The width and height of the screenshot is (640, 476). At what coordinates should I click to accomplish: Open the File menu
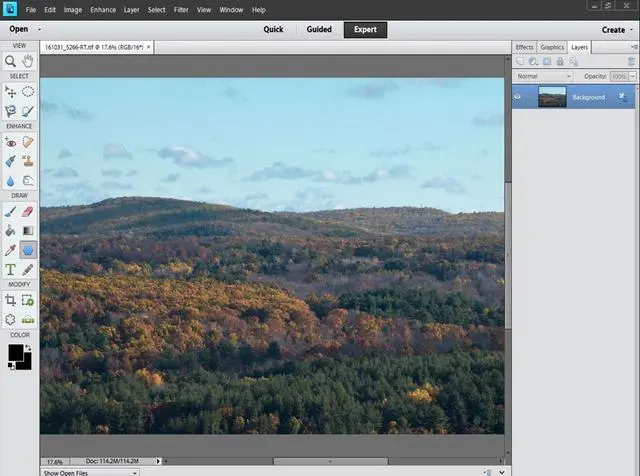point(31,10)
